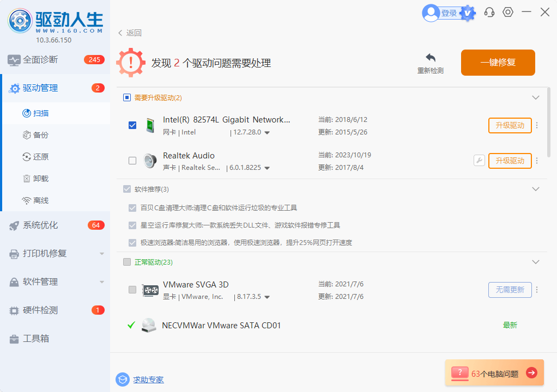Expand the 打印机修复 sidebar arrow
This screenshot has height=392, width=557.
[102, 254]
